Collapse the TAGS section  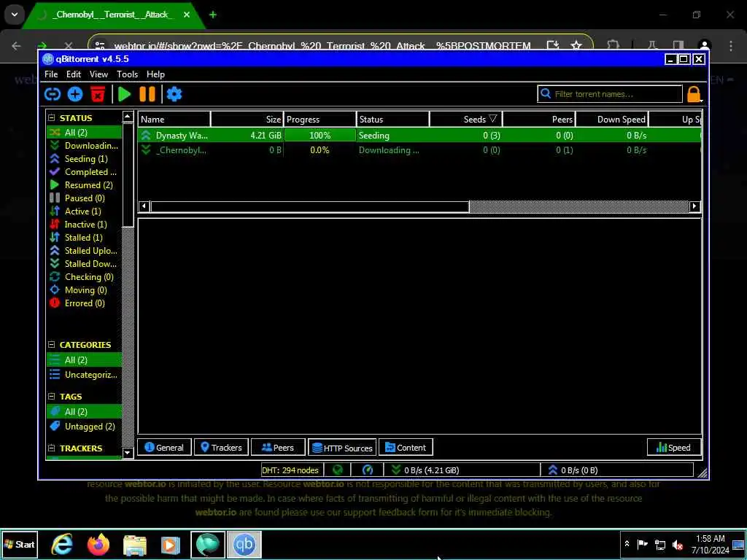point(52,396)
